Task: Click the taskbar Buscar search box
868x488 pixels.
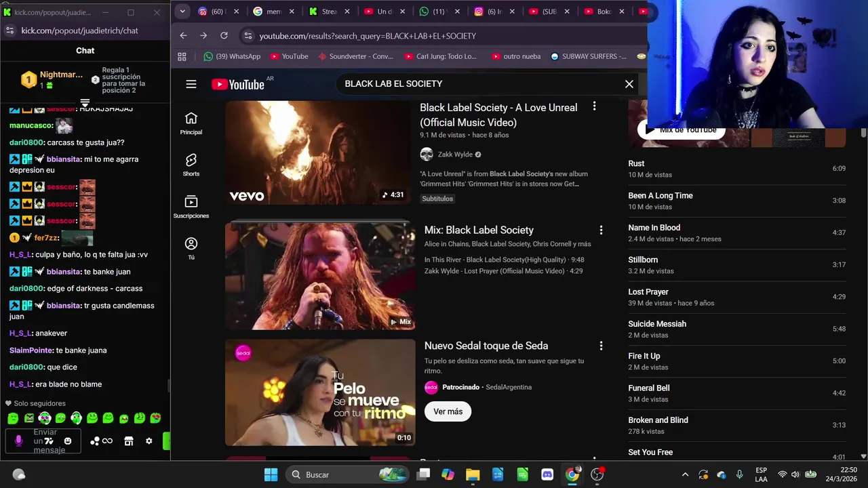Action: [x=347, y=474]
